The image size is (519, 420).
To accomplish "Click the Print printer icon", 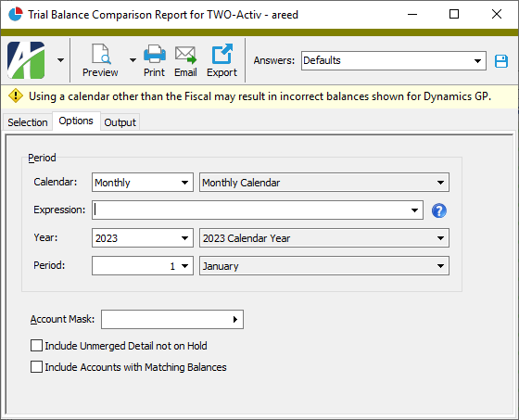I will (154, 54).
